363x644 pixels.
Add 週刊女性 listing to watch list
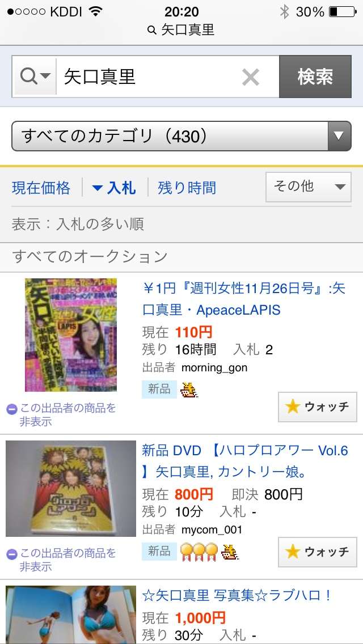click(x=318, y=407)
